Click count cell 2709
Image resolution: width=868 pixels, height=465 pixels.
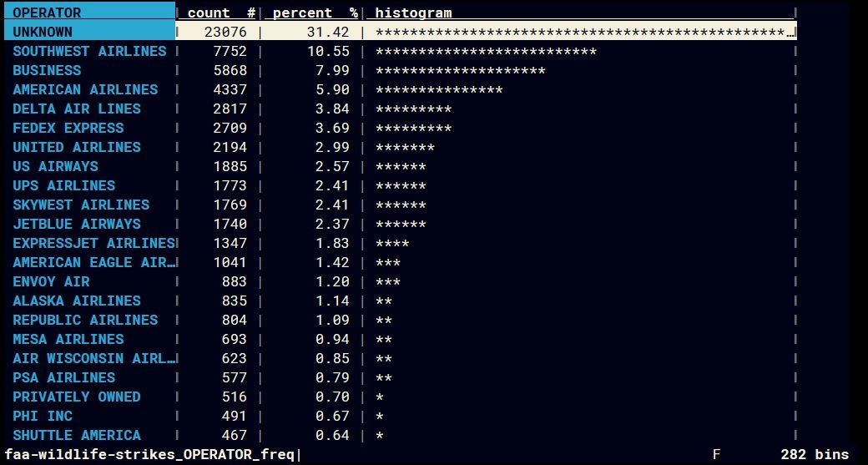[x=230, y=128]
